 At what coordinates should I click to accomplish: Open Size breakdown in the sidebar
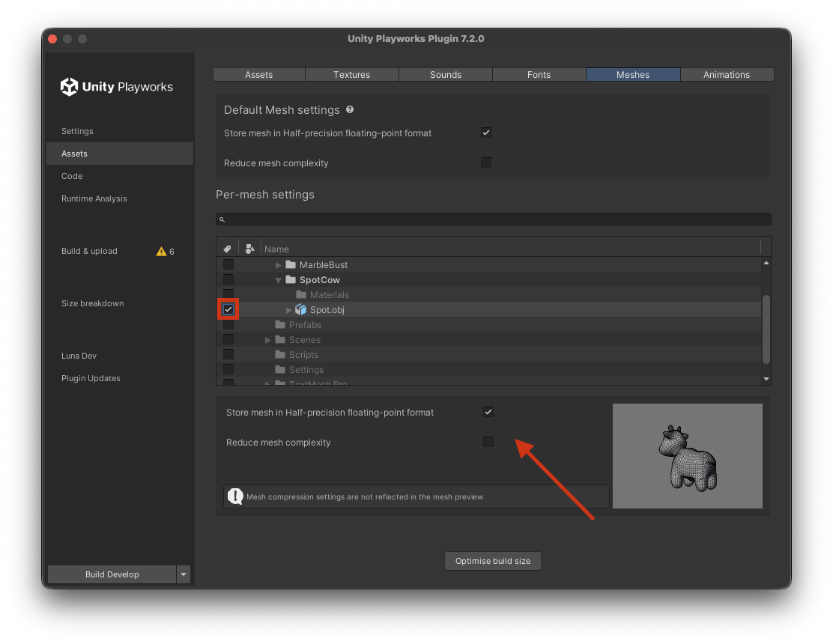[93, 303]
